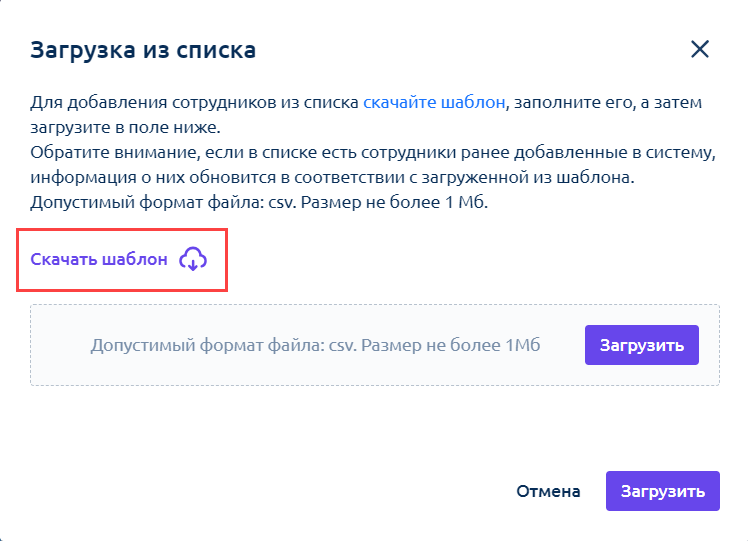Click the arrow inside the cloud icon
The height and width of the screenshot is (541, 748).
click(193, 264)
